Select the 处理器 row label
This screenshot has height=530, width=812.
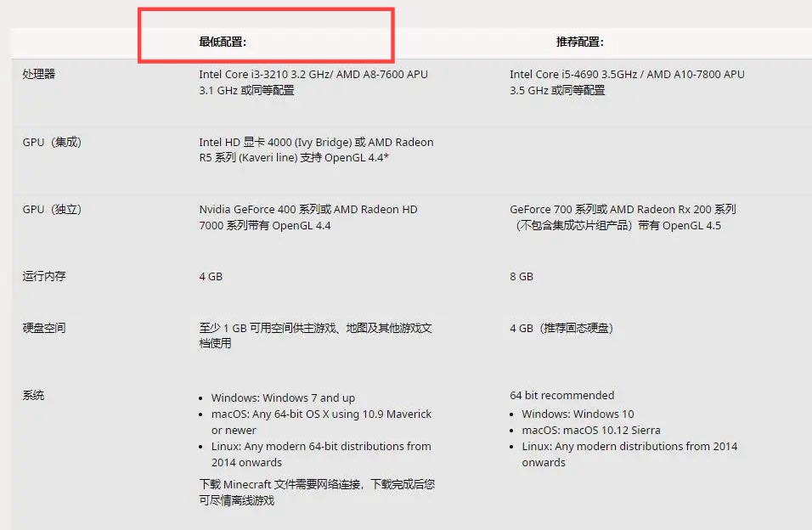tap(39, 74)
